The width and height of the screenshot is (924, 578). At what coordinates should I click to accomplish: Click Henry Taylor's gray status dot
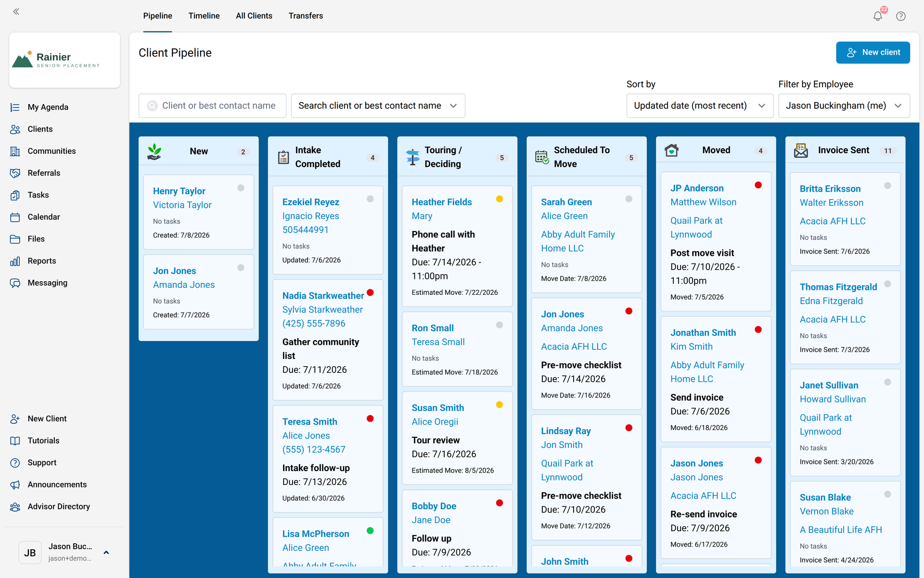tap(241, 188)
